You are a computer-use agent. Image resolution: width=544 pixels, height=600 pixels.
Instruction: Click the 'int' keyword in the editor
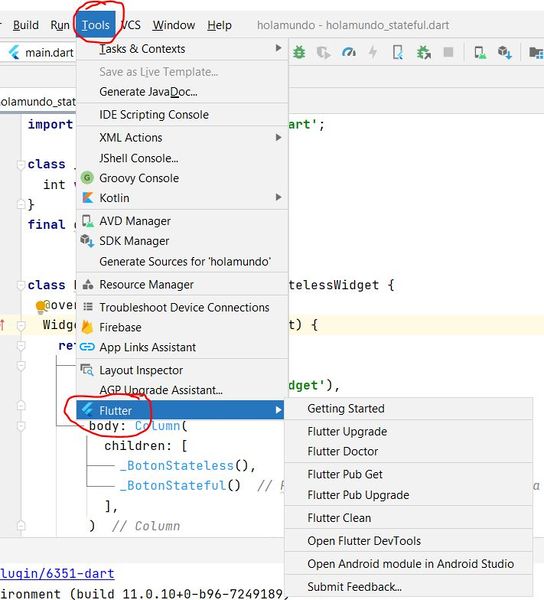(x=54, y=185)
